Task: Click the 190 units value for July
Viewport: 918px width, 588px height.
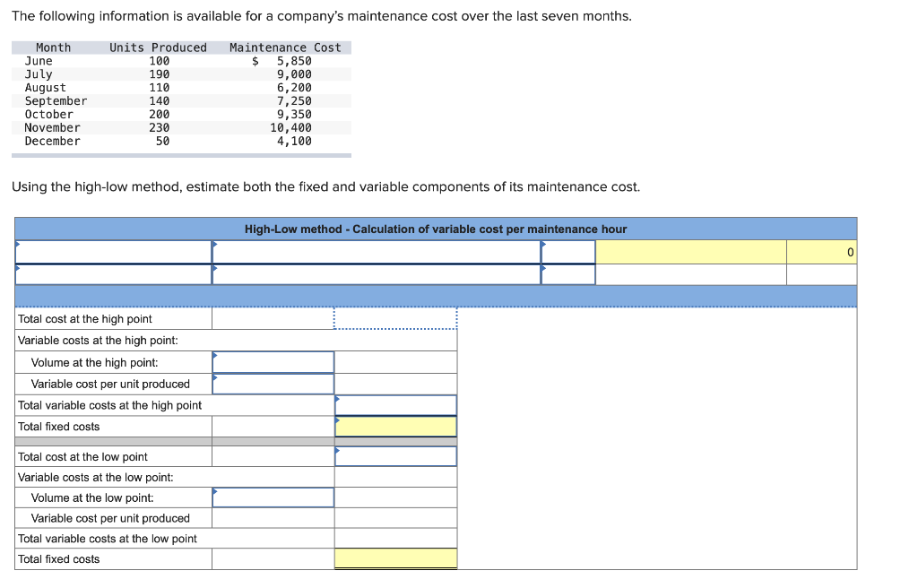Action: tap(160, 74)
